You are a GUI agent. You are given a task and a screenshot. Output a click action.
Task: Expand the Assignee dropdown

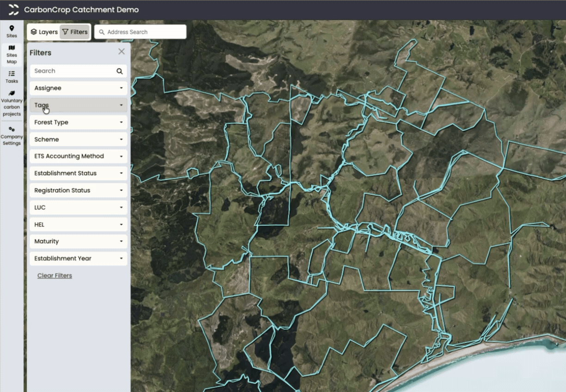tap(79, 88)
